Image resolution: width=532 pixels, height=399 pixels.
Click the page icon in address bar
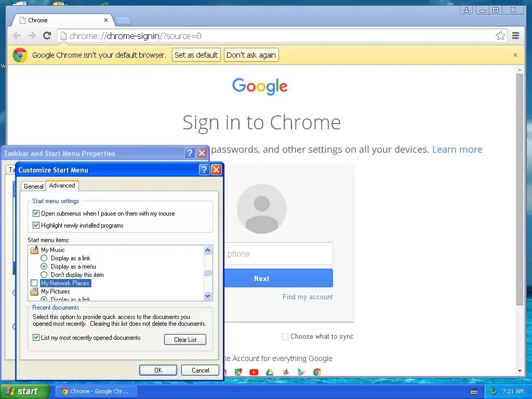tap(63, 36)
